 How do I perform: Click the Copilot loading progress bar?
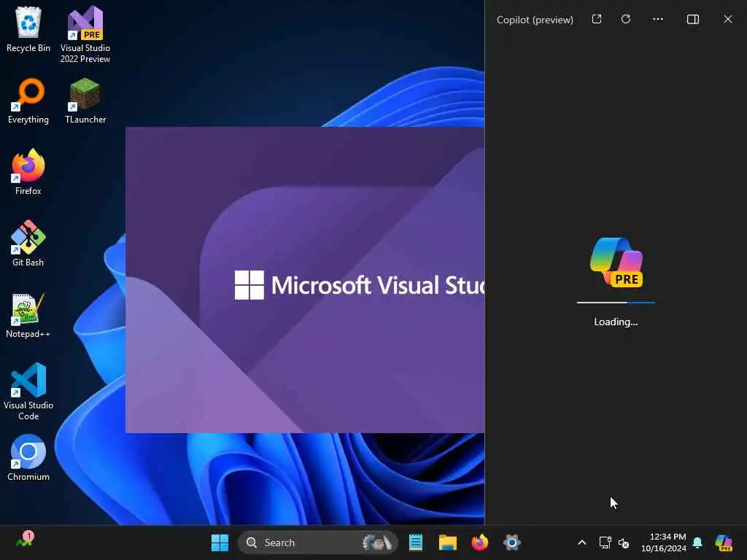[616, 303]
